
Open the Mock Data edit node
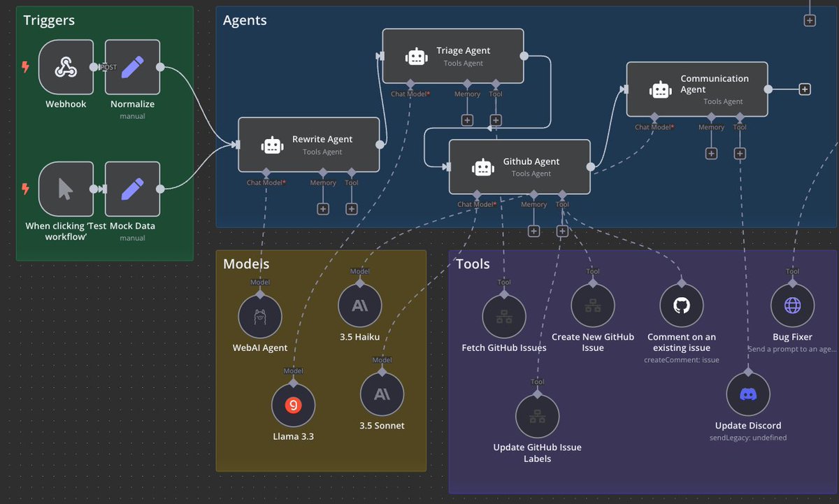coord(132,189)
